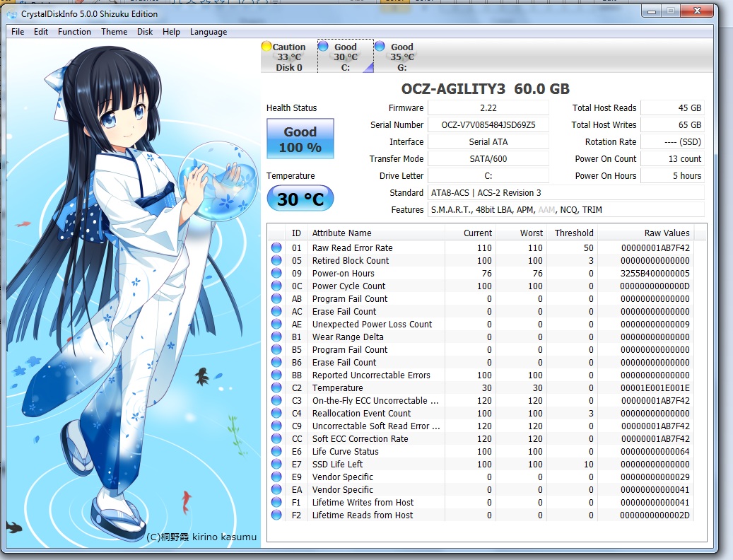Click the Interface Serial ATA field
This screenshot has width=733, height=560.
click(x=488, y=141)
